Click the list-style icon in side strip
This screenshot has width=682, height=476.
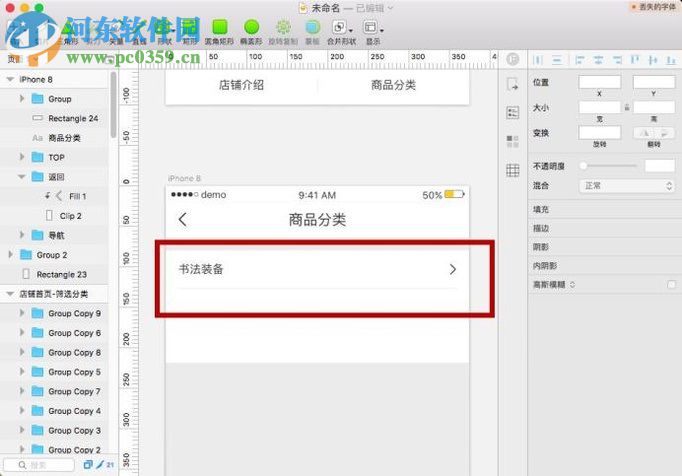tap(513, 113)
